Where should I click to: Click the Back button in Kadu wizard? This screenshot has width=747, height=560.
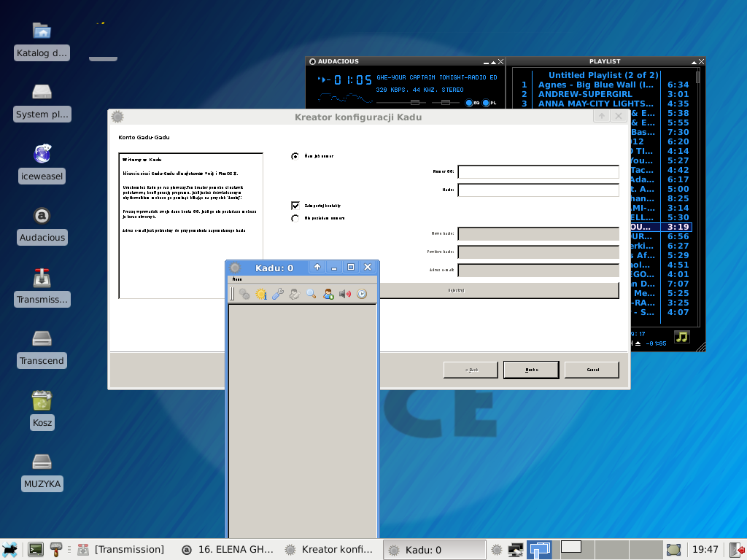(471, 370)
